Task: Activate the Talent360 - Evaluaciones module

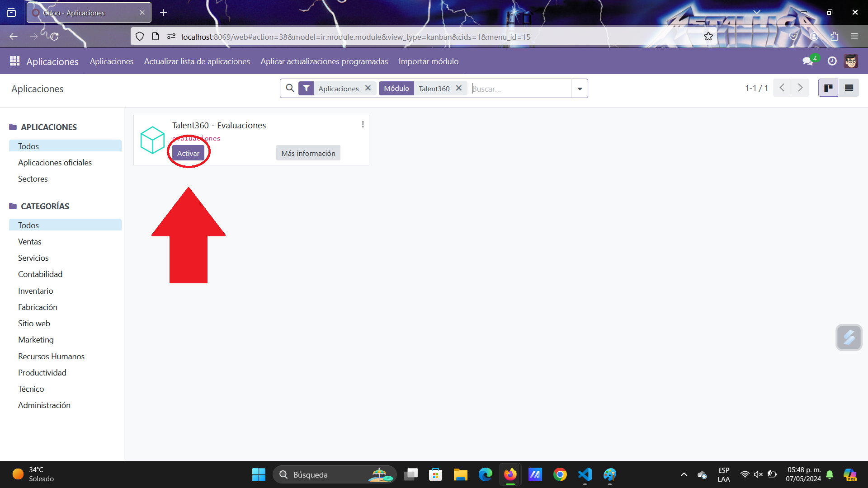Action: [x=188, y=153]
